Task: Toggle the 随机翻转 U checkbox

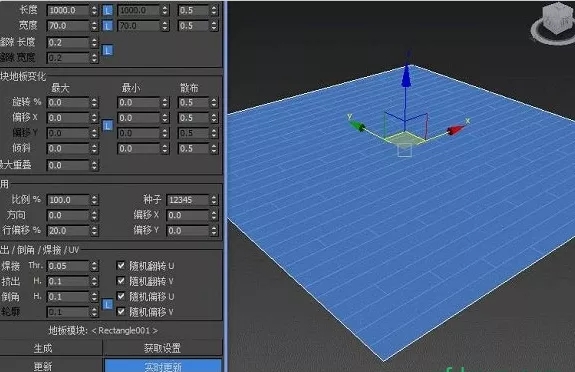Action: click(x=121, y=265)
